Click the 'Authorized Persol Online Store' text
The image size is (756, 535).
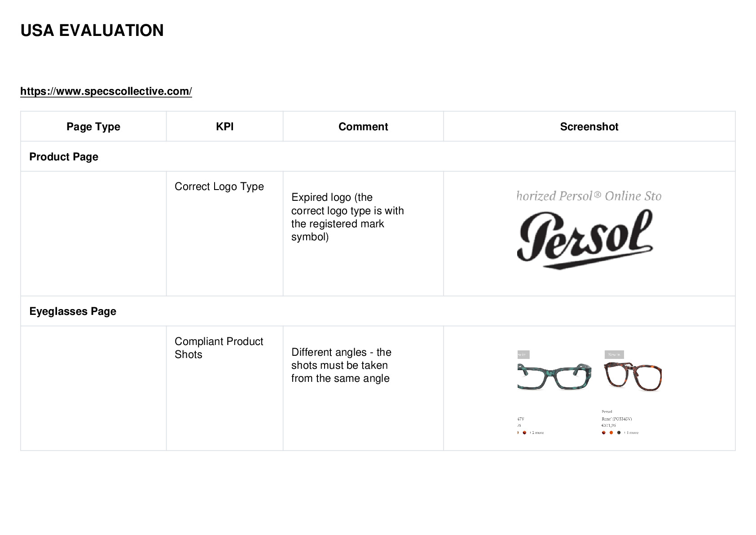tap(589, 196)
